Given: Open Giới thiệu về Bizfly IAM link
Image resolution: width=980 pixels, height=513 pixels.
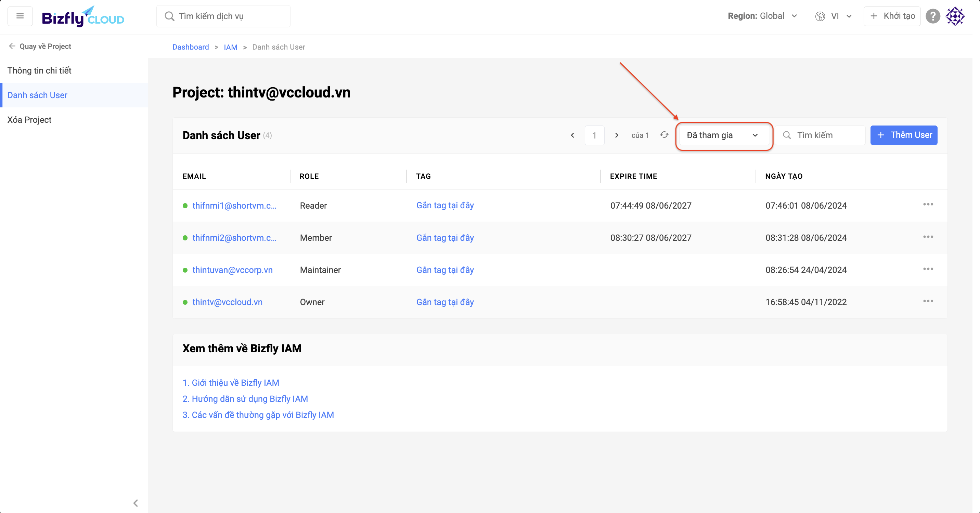Looking at the screenshot, I should [x=231, y=383].
